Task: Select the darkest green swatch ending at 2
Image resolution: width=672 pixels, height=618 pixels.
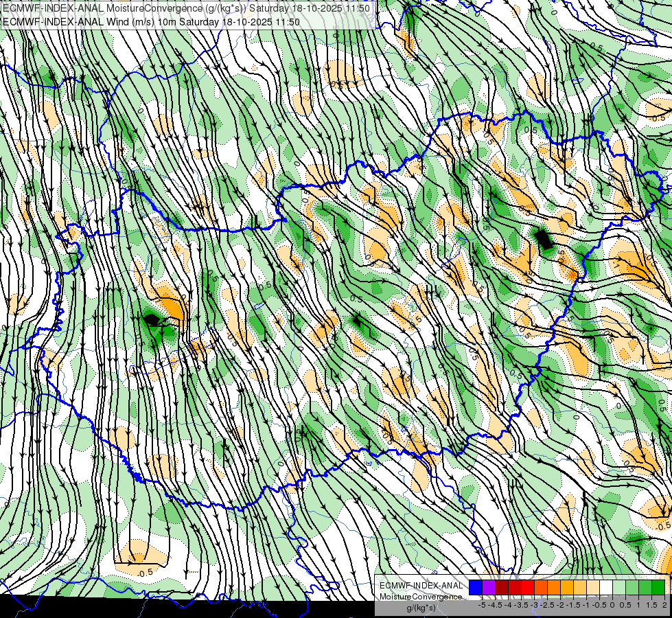Action: click(658, 587)
